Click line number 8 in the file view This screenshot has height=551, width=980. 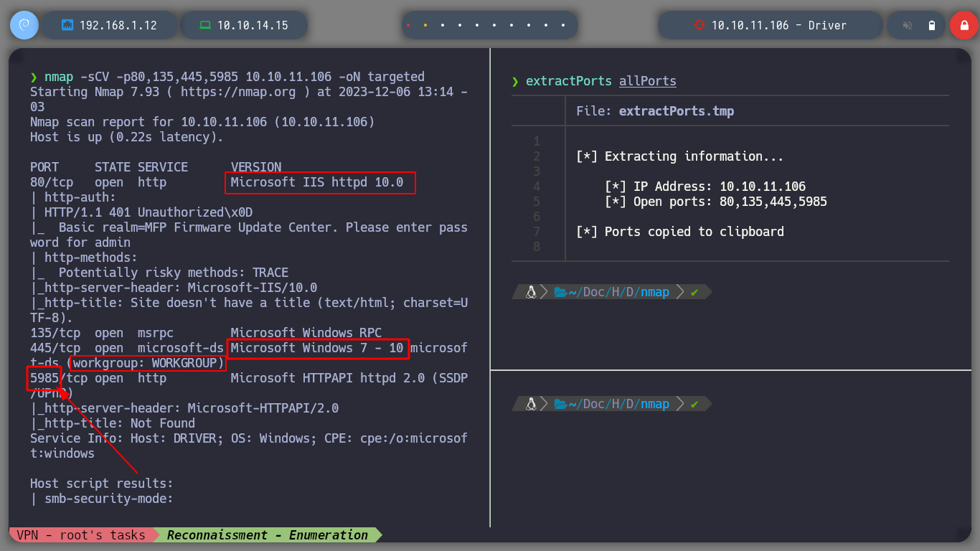point(537,247)
